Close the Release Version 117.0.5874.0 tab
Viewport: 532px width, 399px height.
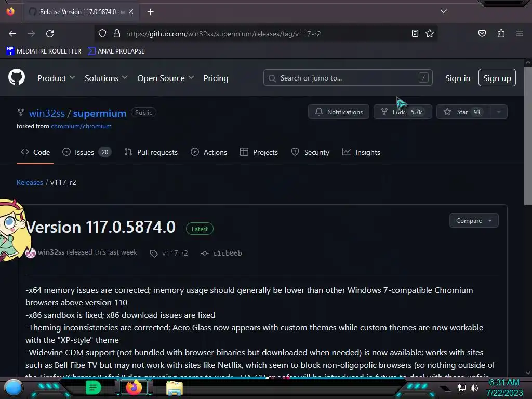(x=131, y=11)
